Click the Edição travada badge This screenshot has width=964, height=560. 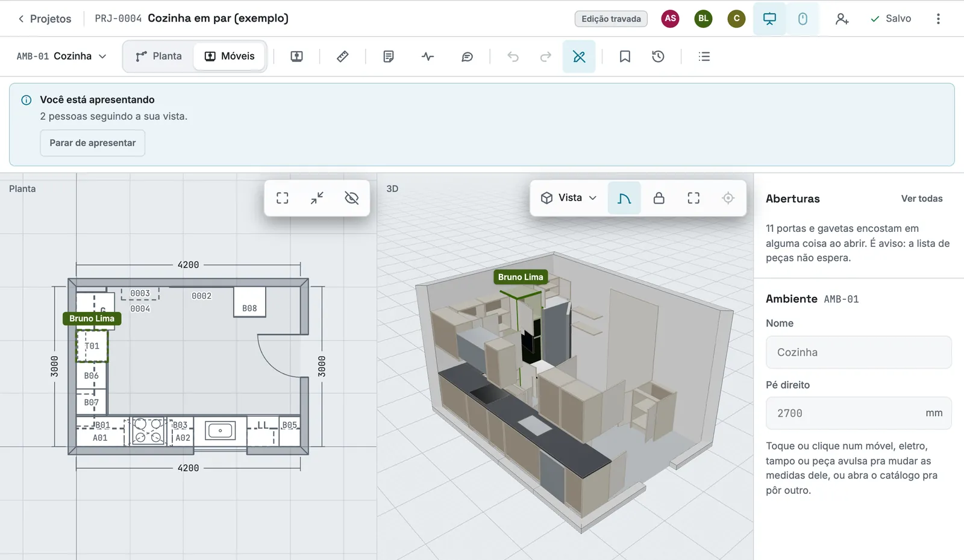[x=611, y=19]
